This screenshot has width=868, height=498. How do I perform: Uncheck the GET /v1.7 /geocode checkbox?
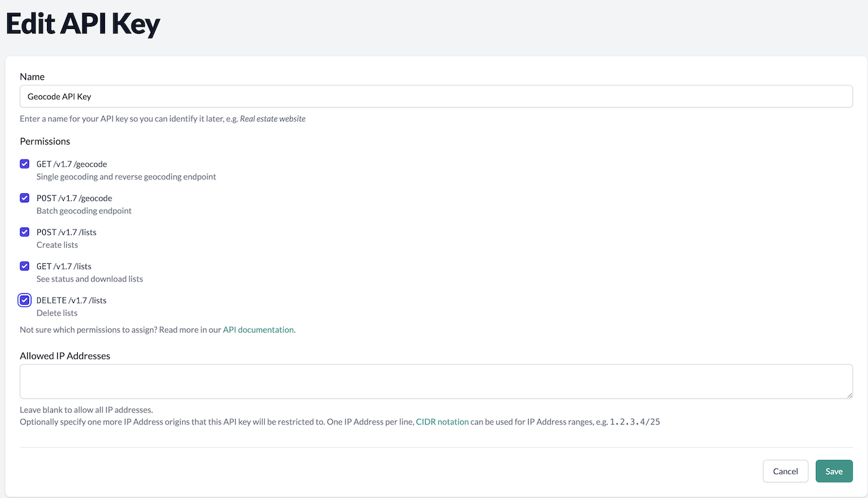[x=25, y=164]
